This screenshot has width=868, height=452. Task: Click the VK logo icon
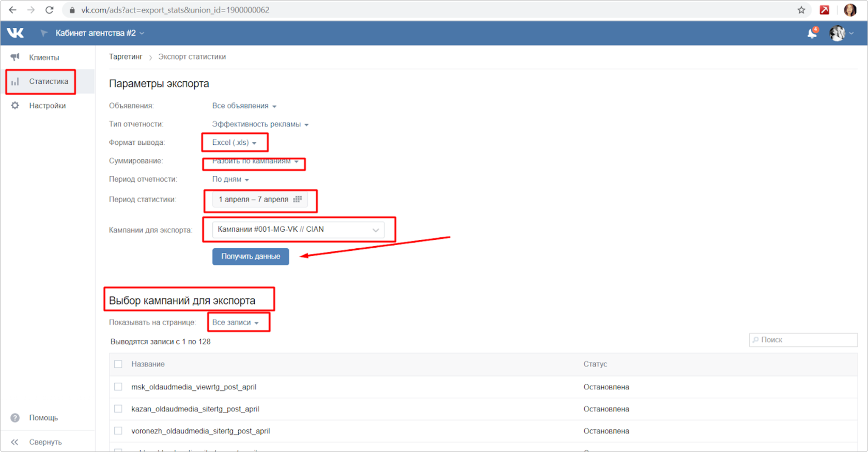[x=16, y=33]
